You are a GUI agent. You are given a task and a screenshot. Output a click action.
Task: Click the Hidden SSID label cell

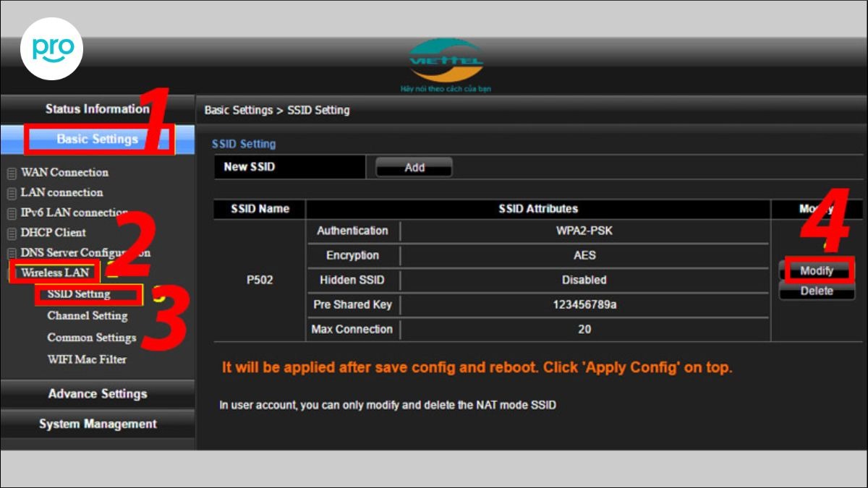click(352, 281)
